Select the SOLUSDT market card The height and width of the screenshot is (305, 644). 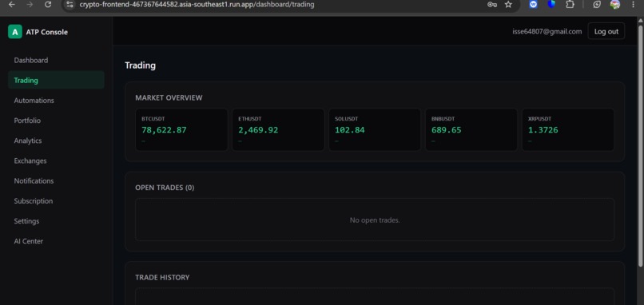[x=375, y=129]
